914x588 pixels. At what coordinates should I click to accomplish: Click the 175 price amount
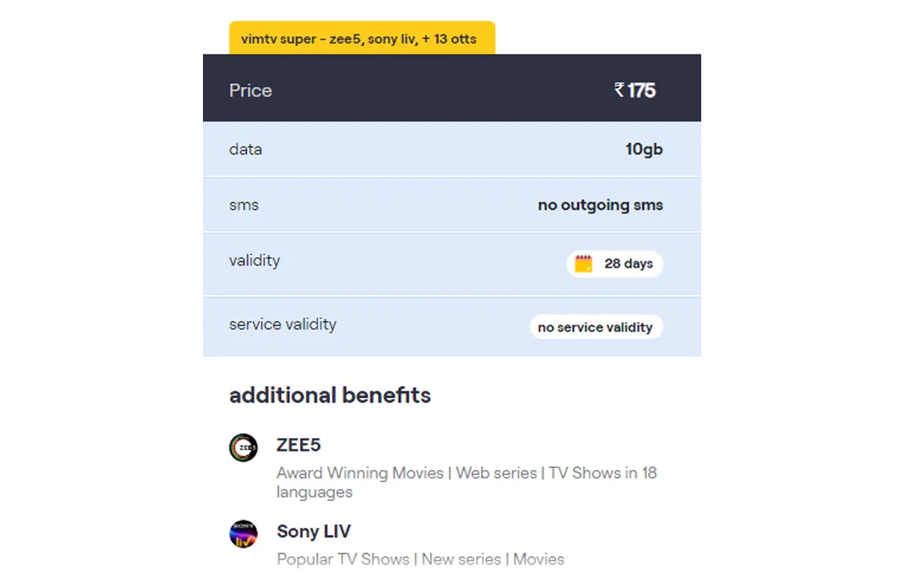click(641, 91)
